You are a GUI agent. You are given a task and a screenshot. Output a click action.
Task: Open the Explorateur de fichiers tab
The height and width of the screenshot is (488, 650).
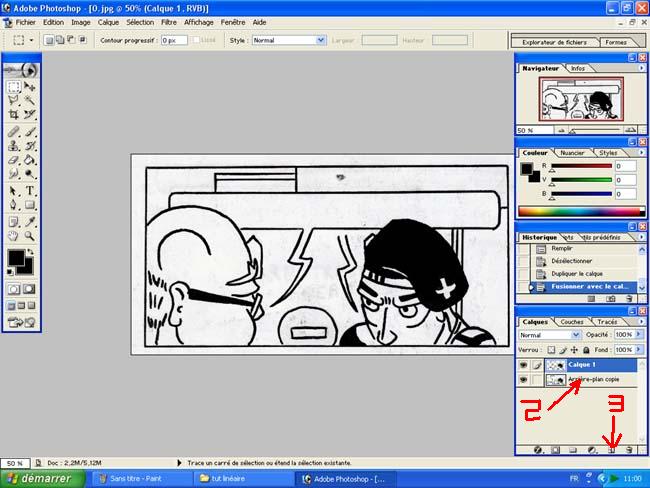(554, 42)
